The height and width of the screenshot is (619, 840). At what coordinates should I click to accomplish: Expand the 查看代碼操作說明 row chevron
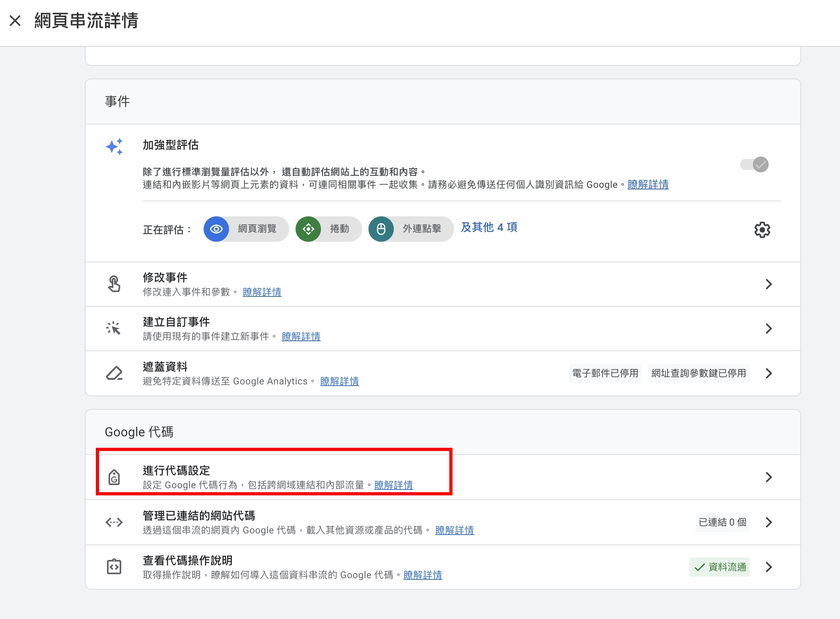click(x=769, y=567)
